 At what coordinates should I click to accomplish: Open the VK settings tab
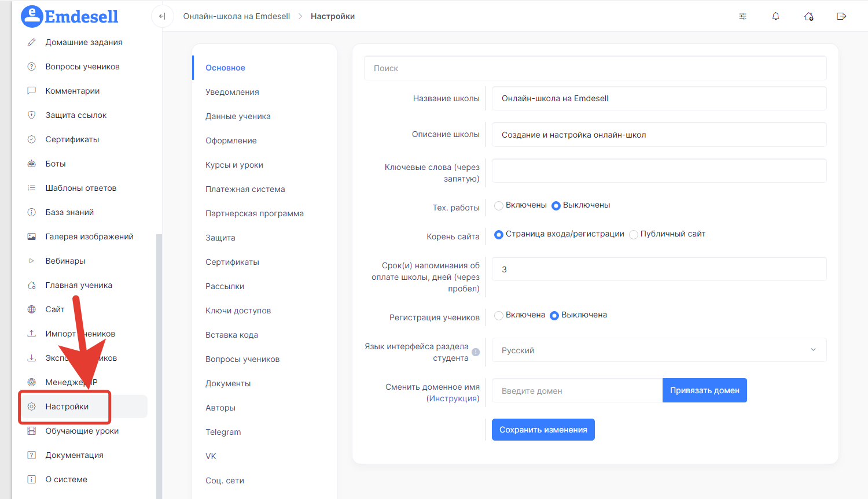pos(211,456)
